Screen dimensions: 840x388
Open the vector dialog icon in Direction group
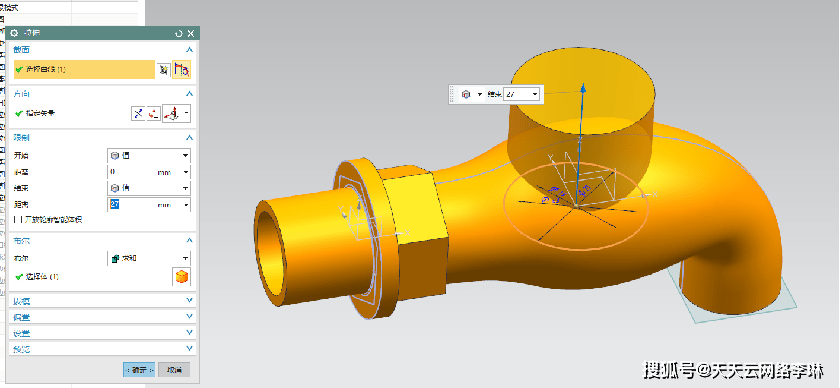click(154, 114)
